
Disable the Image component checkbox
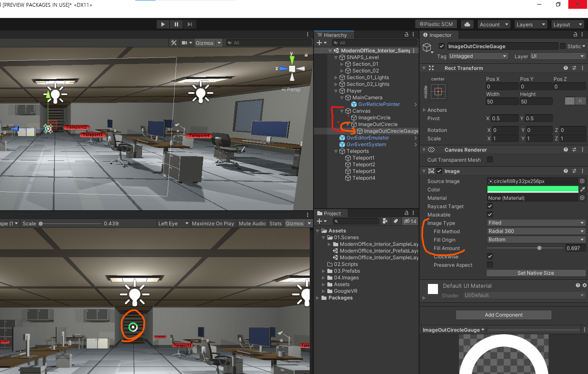439,171
